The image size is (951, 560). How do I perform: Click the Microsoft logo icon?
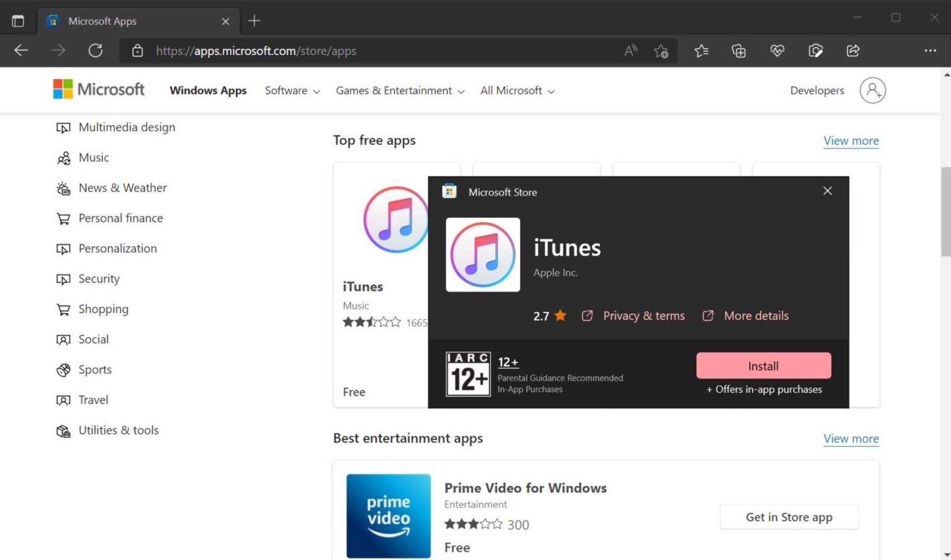tap(62, 90)
